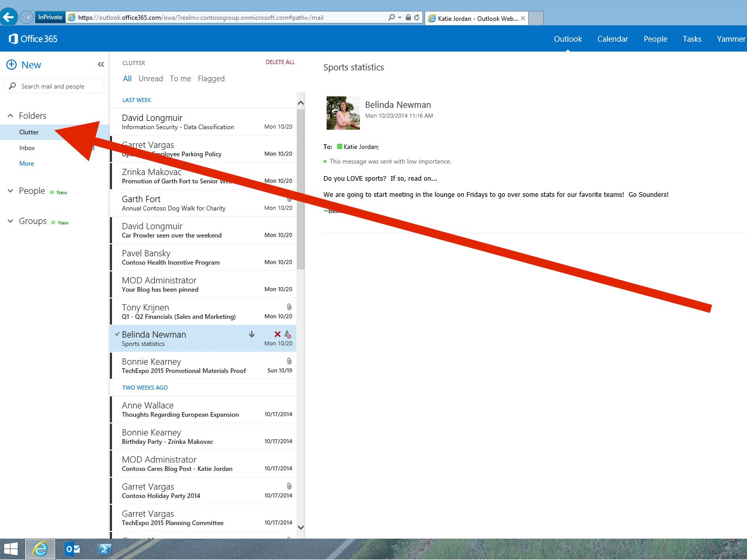Click the More folders link
This screenshot has width=747, height=560.
click(x=27, y=164)
